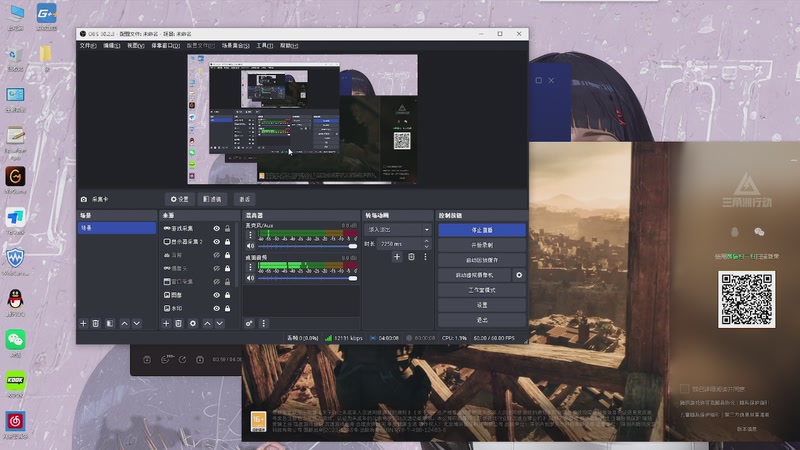Hide the image source eye

pos(217,295)
